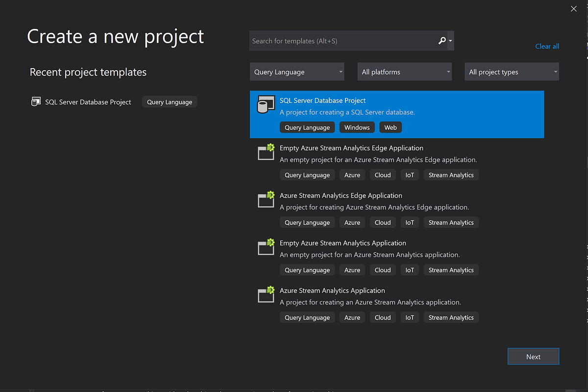This screenshot has height=392, width=588.
Task: Select the Web tag under SQL Server Database Project
Action: (x=390, y=127)
